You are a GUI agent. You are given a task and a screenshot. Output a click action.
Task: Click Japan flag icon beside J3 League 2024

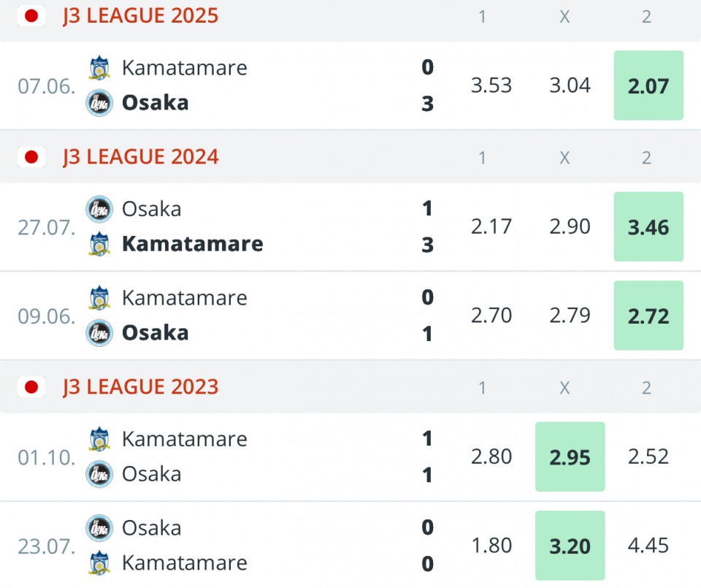click(31, 157)
